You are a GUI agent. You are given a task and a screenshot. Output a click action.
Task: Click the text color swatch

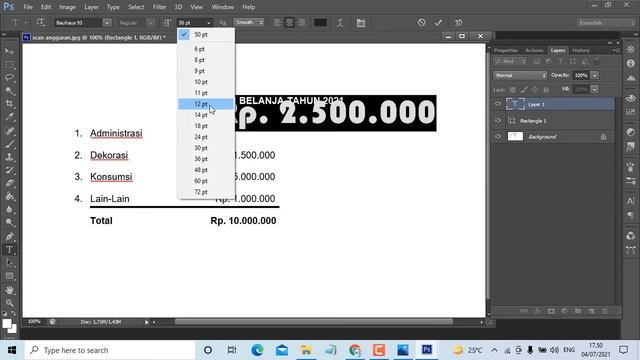point(320,22)
